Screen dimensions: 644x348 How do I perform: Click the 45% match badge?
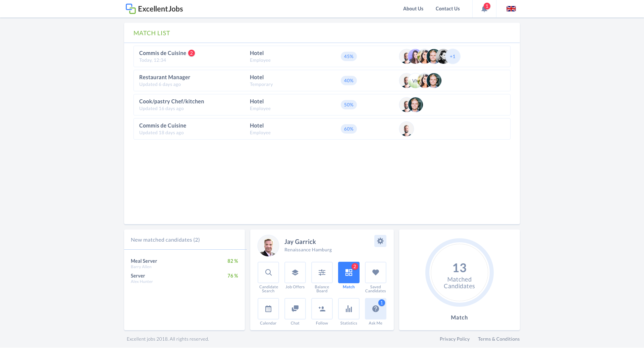(348, 56)
